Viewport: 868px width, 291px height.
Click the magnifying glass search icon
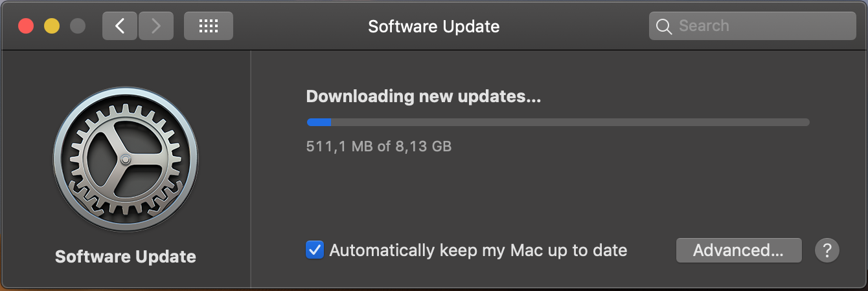[663, 27]
